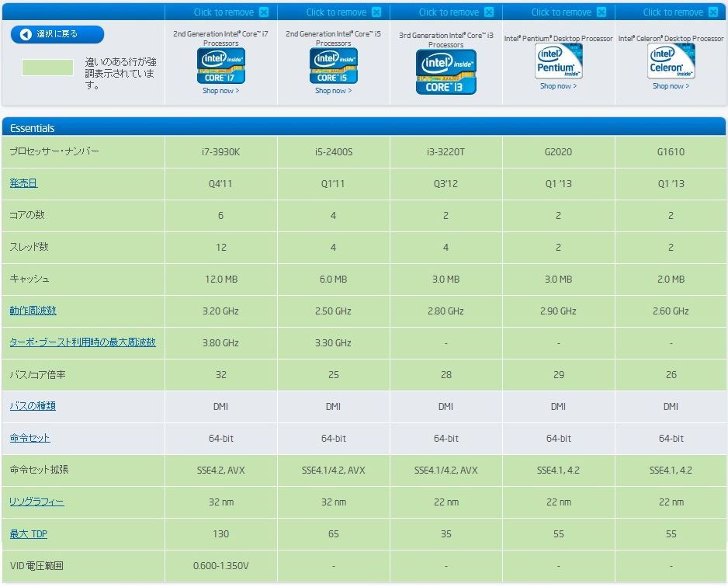
Task: Click the green highlight legend swatch
Action: click(47, 68)
